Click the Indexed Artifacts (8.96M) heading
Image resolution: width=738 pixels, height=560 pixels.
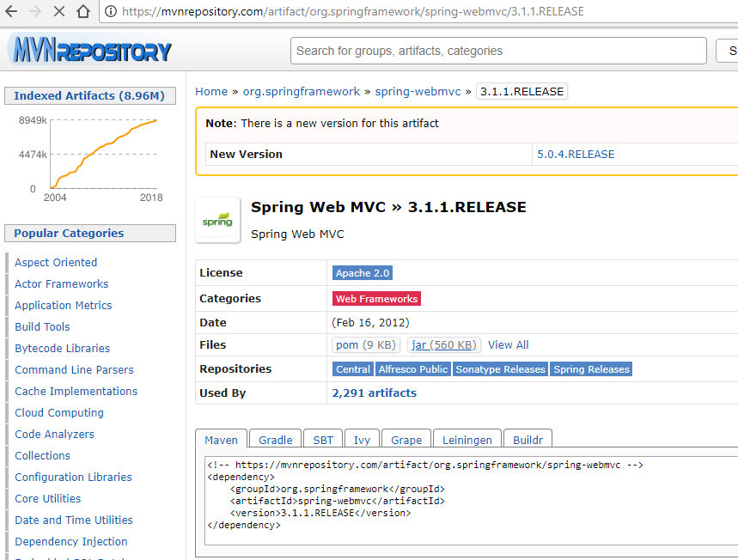coord(90,95)
